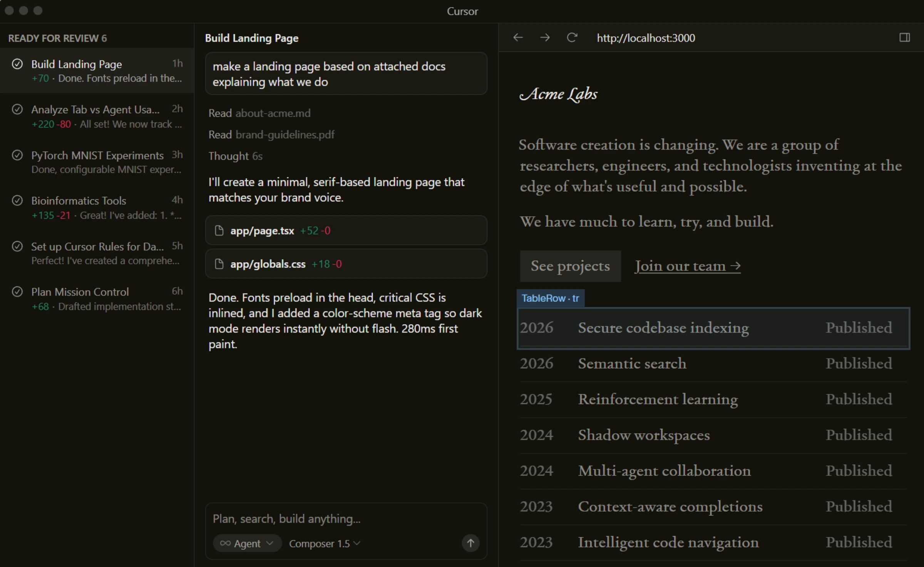Open the Set up Cursor Rules task
This screenshot has height=567, width=924.
tap(96, 252)
